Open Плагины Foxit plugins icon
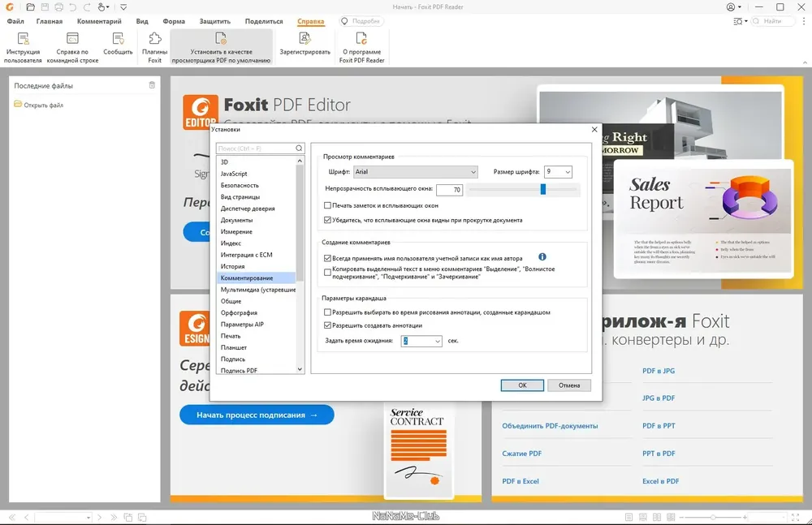This screenshot has width=812, height=525. click(154, 39)
